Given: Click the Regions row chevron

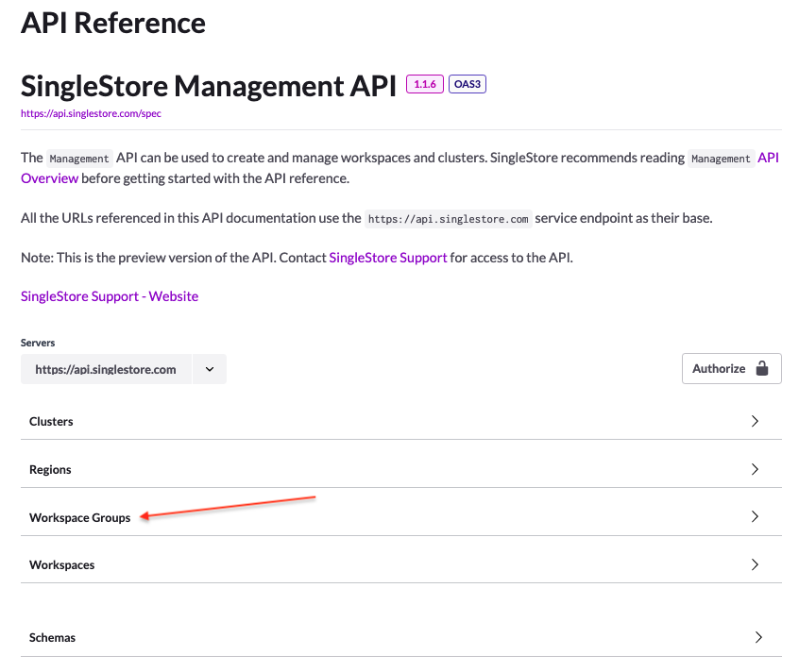Looking at the screenshot, I should point(755,469).
